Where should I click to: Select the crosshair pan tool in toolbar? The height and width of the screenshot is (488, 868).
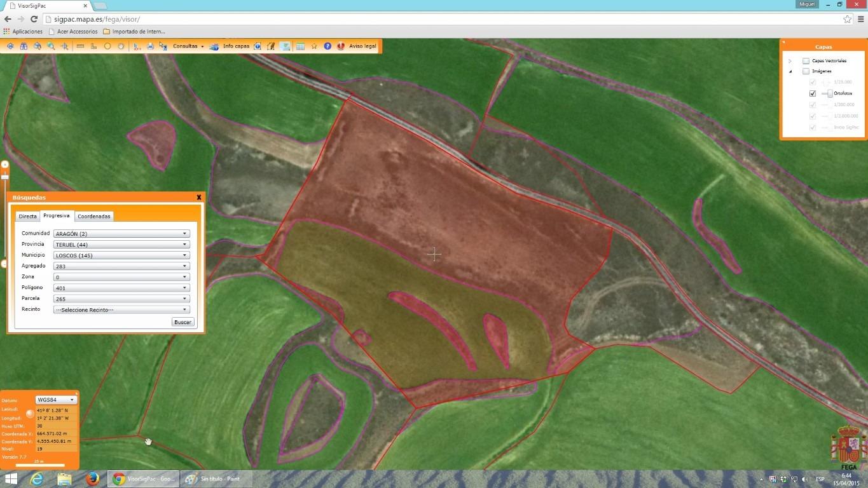point(65,46)
